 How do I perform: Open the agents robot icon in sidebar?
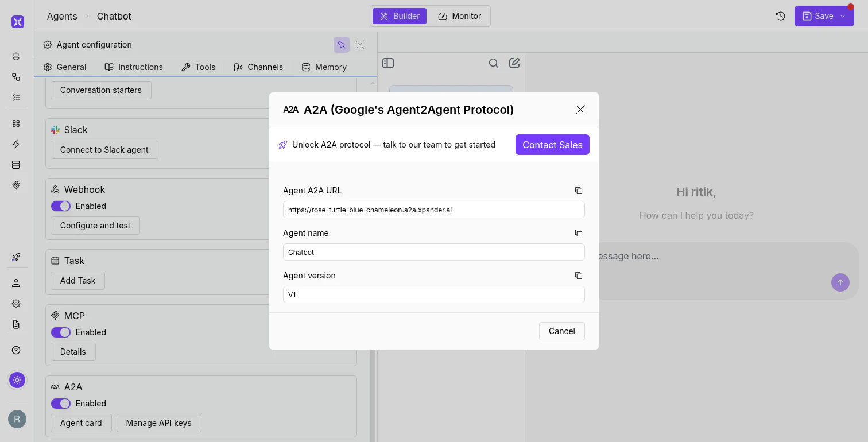point(16,56)
